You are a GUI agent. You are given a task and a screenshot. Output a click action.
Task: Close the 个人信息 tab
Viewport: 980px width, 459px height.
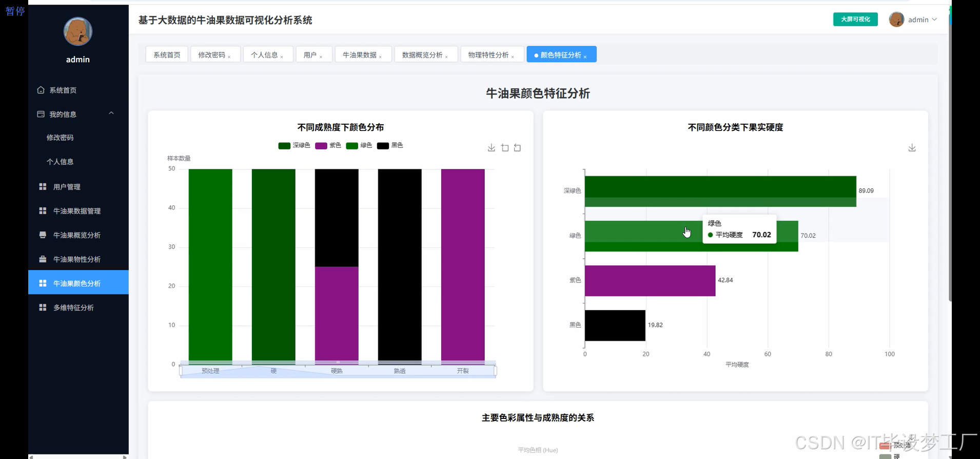(x=282, y=56)
